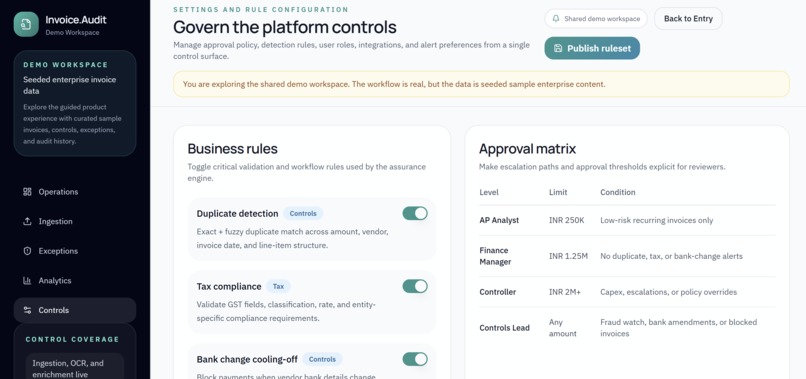This screenshot has width=806, height=379.
Task: Click the Business rules heading
Action: 232,149
